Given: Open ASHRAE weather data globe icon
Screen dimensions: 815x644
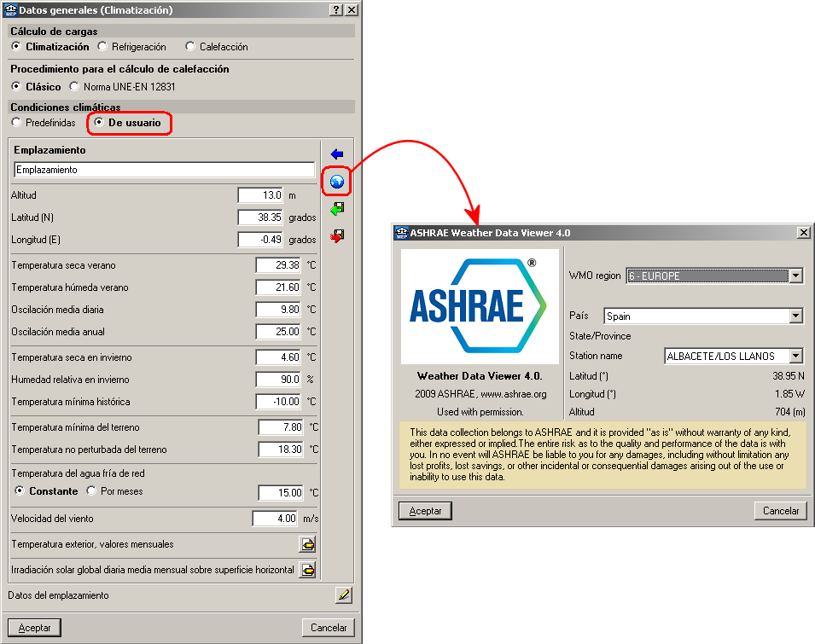Looking at the screenshot, I should (337, 182).
